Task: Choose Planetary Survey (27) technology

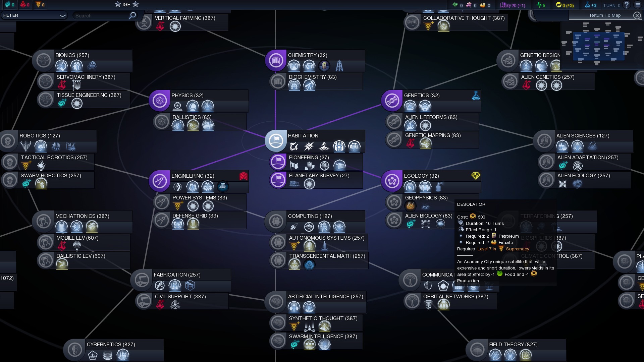Action: [x=319, y=176]
